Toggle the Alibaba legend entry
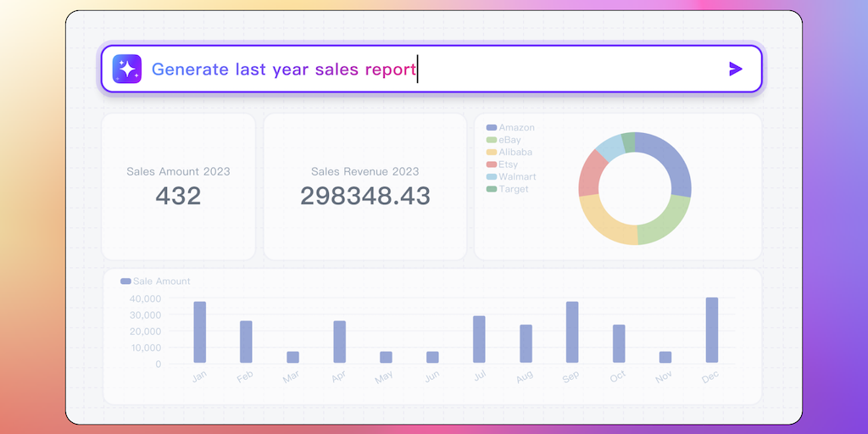This screenshot has width=868, height=434. click(x=510, y=152)
